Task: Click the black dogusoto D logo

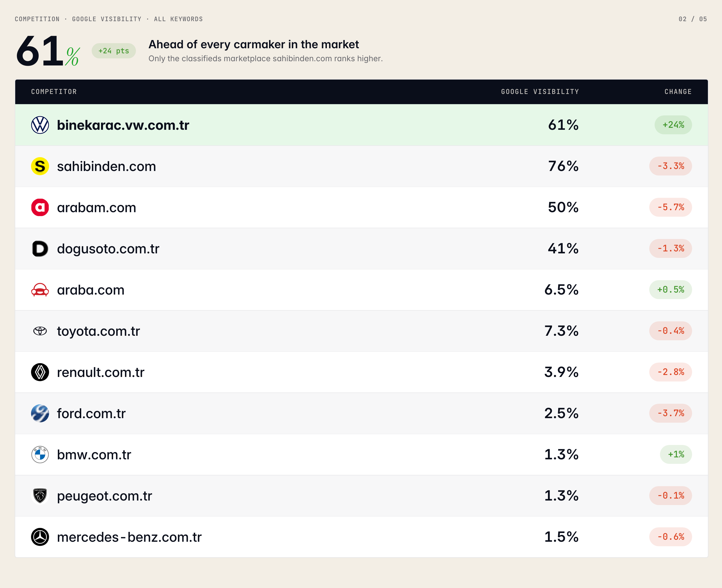Action: (x=40, y=249)
